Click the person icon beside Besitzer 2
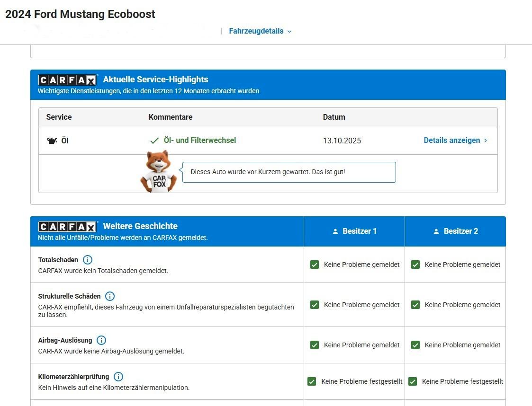The height and width of the screenshot is (406, 532). point(436,231)
